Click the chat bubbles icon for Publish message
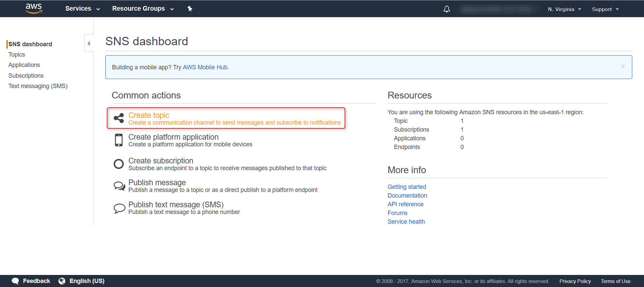 (x=119, y=186)
